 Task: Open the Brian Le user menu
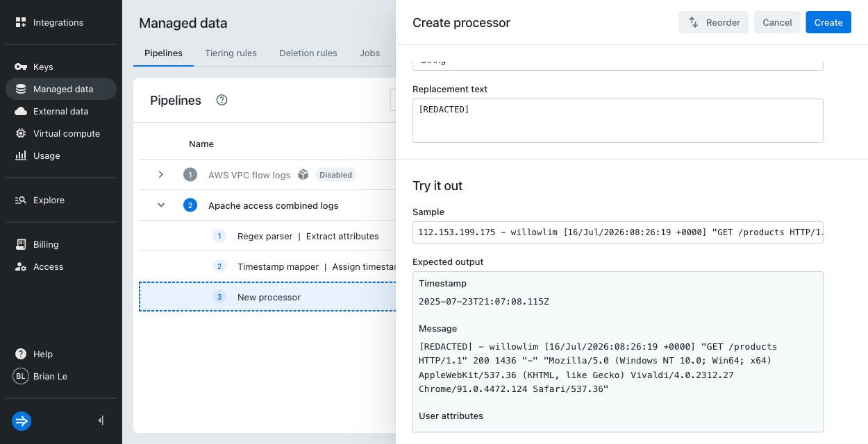click(61, 376)
